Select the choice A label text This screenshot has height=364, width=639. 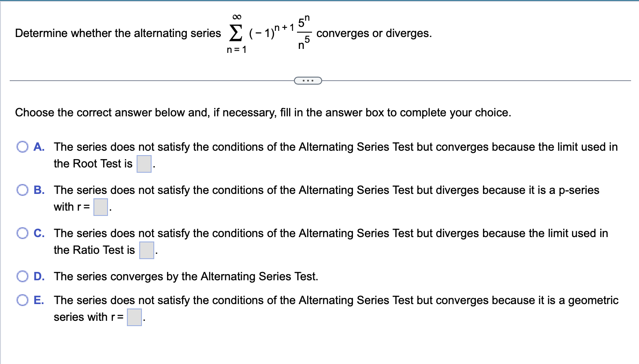pyautogui.click(x=39, y=147)
